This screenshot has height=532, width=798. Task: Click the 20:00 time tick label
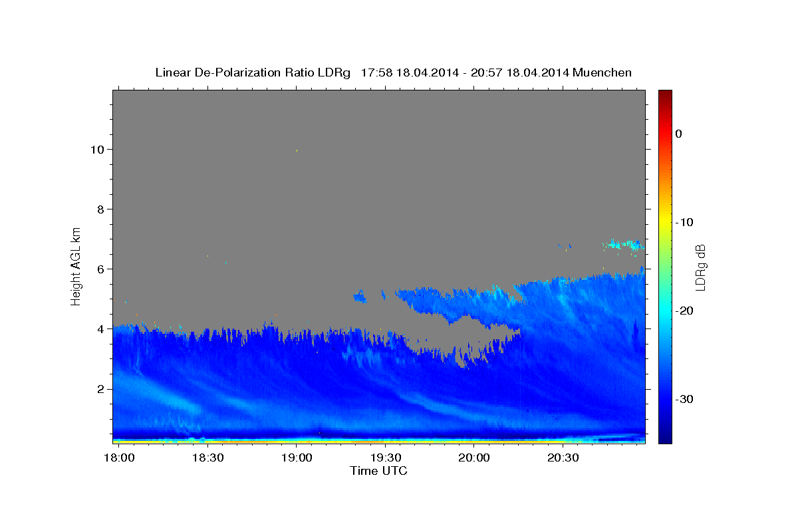tap(474, 458)
